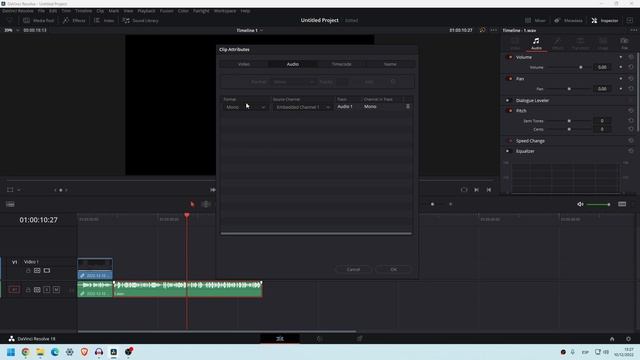Click the Volume value field

click(602, 67)
